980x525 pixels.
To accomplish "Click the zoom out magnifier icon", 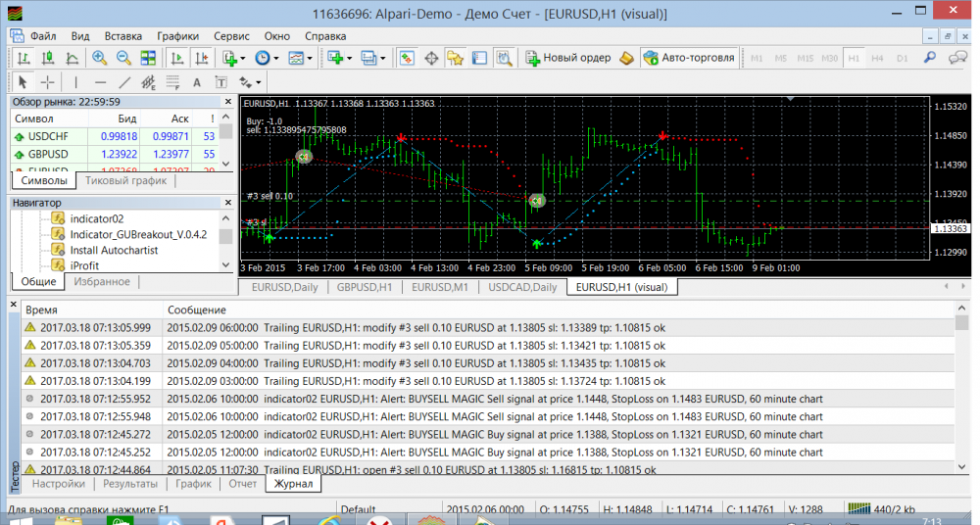I will pos(123,58).
